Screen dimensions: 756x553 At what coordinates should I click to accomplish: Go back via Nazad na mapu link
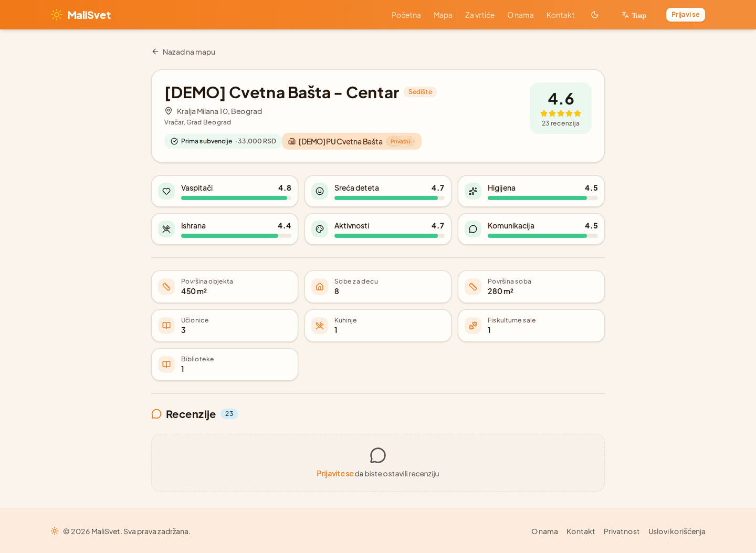(x=184, y=52)
